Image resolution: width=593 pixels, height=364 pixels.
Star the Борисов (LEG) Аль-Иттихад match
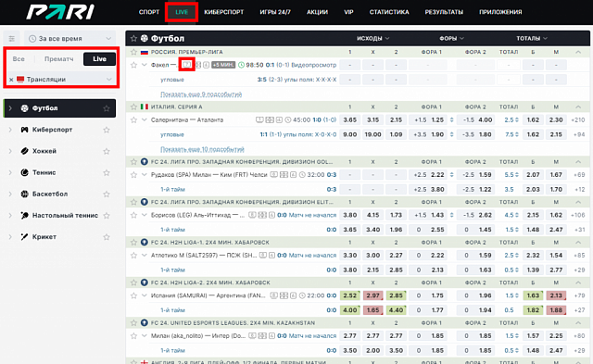point(133,215)
